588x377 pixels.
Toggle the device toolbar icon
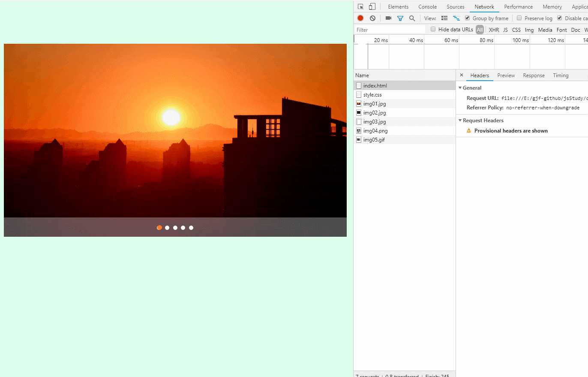click(x=372, y=6)
